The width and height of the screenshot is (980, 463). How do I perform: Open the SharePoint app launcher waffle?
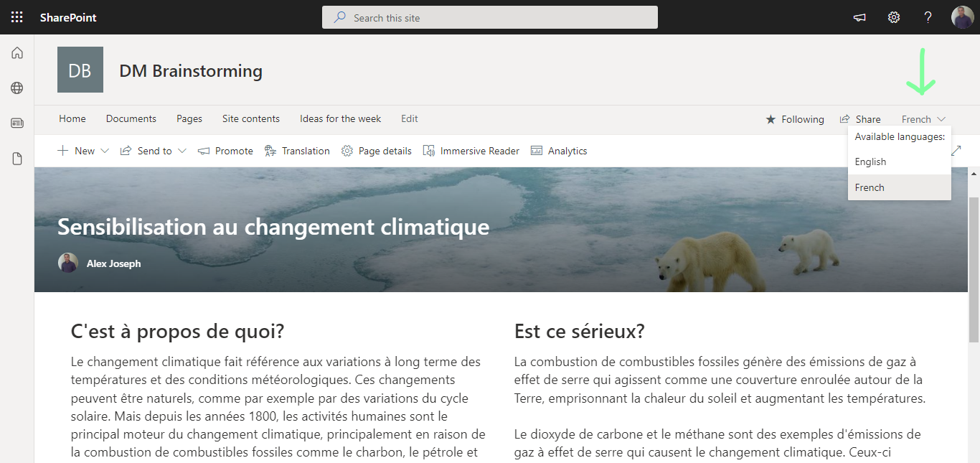[x=17, y=17]
